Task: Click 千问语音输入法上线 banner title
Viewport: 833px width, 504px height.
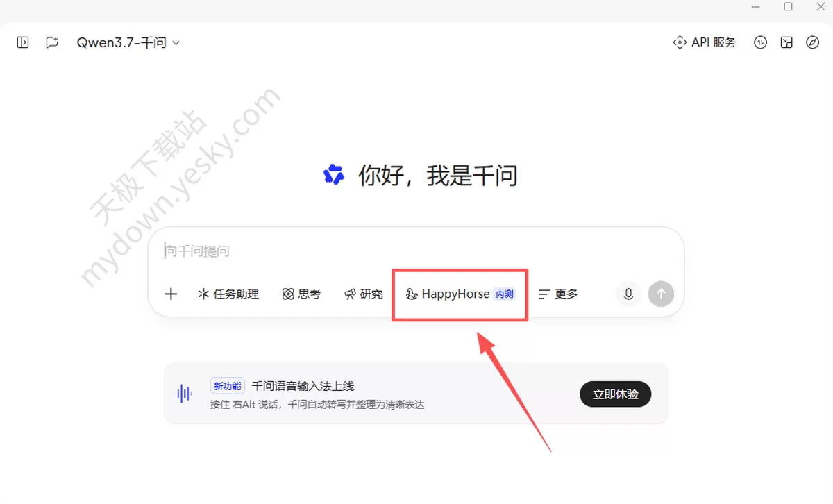Action: 303,386
